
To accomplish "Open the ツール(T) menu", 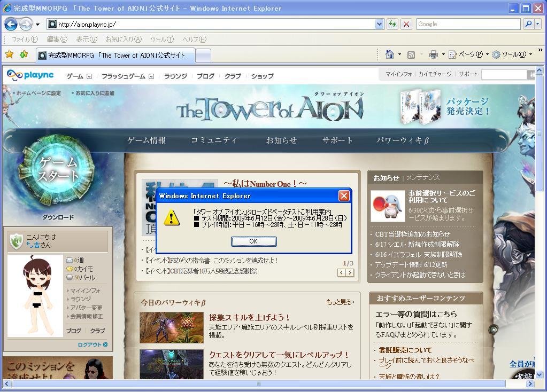I will coord(162,40).
